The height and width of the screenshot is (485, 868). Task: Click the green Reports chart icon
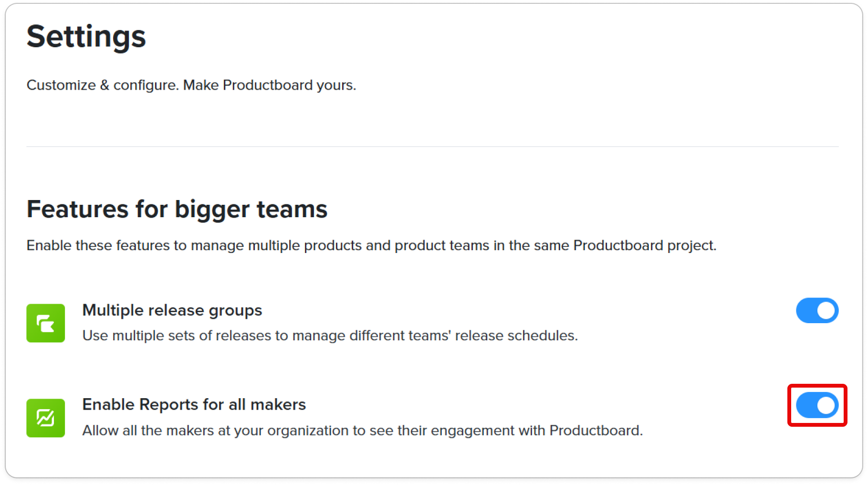45,418
